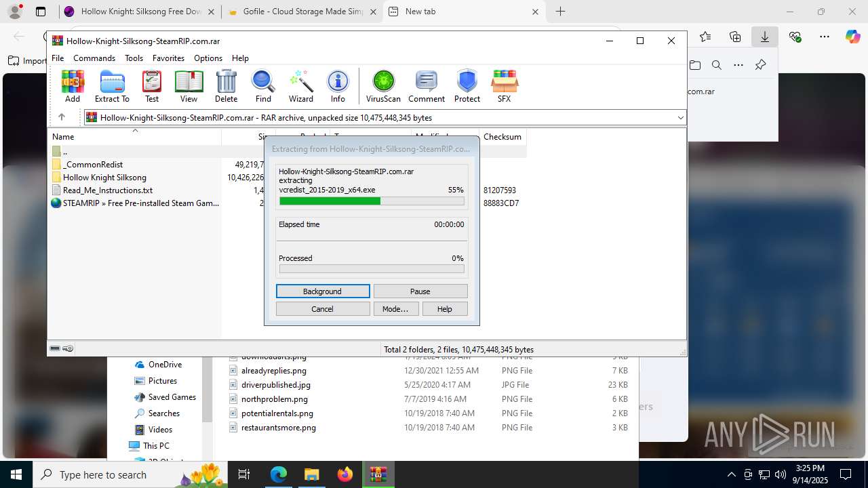Click the downloads panel search icon
Screen dimensions: 868x488
(x=717, y=65)
